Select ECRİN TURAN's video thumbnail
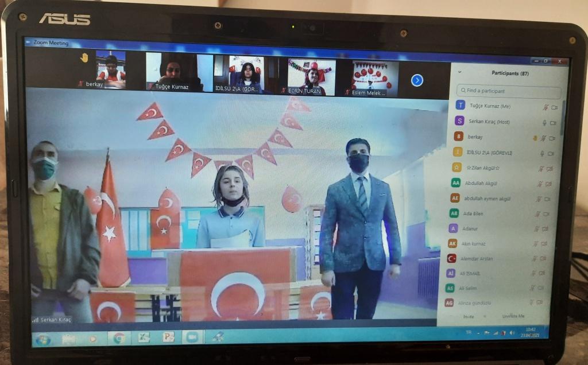 coord(311,76)
